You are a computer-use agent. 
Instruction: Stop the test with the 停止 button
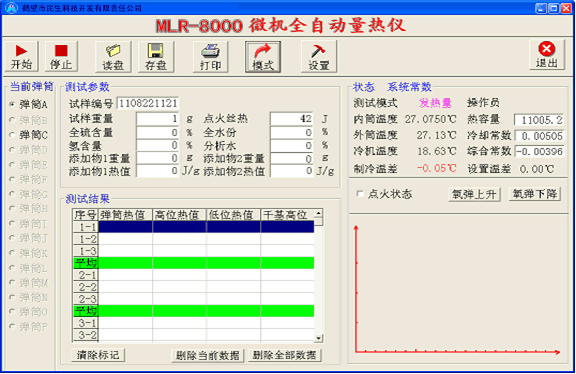(61, 56)
